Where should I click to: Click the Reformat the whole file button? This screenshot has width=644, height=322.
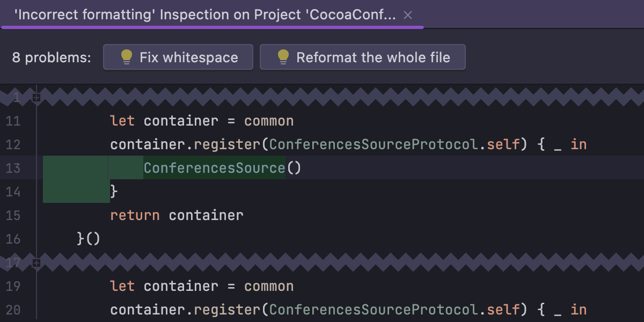[363, 57]
